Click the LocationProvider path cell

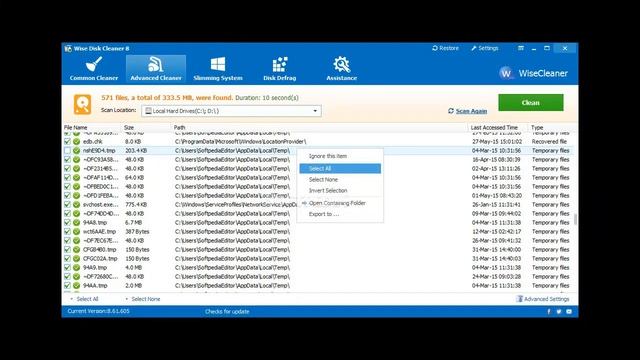click(240, 142)
